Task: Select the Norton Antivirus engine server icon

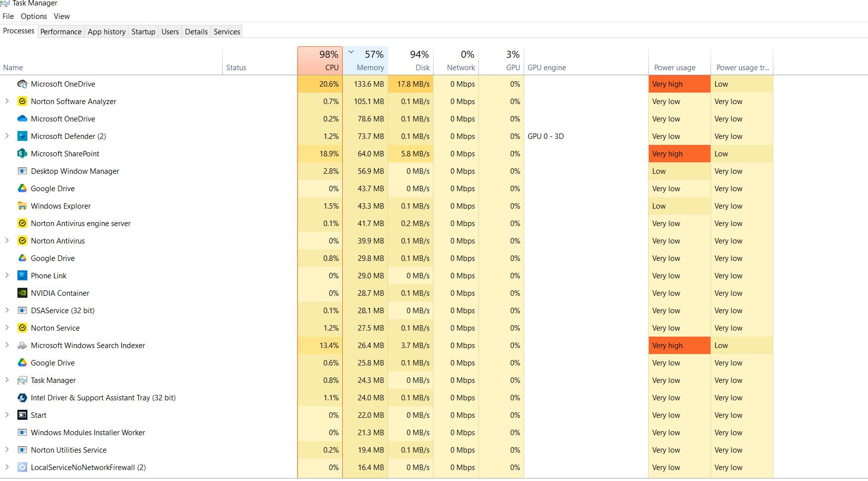Action: [22, 223]
